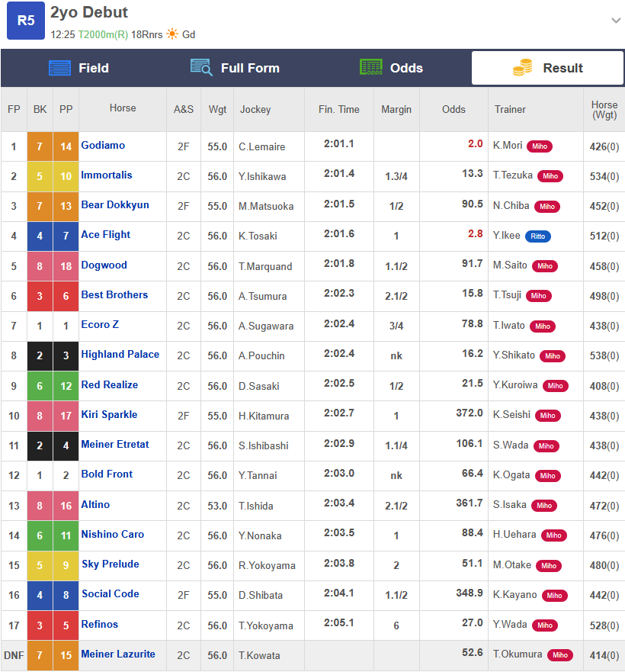Viewport: 625px width, 672px height.
Task: Click the finish time 2:05.1
Action: [339, 622]
